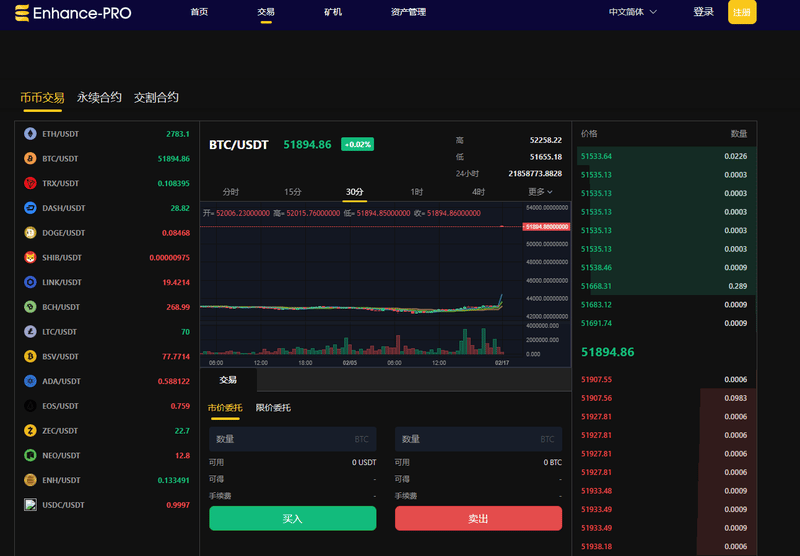800x556 pixels.
Task: Click the daily high value 52258.22
Action: (546, 140)
